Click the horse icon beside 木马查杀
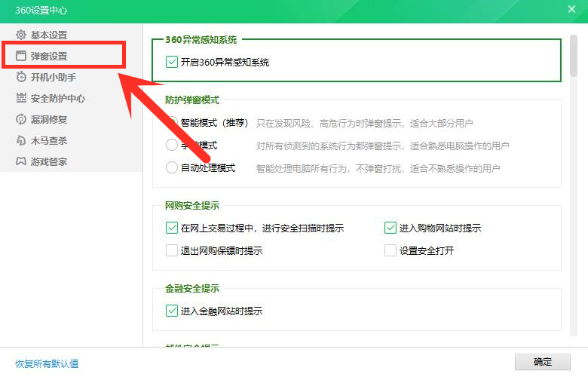588x377 pixels. point(21,140)
